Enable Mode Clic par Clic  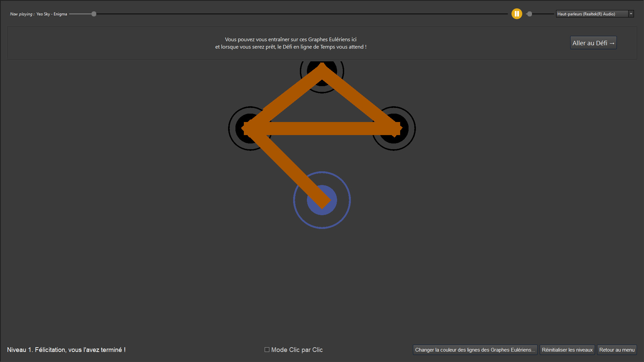267,350
